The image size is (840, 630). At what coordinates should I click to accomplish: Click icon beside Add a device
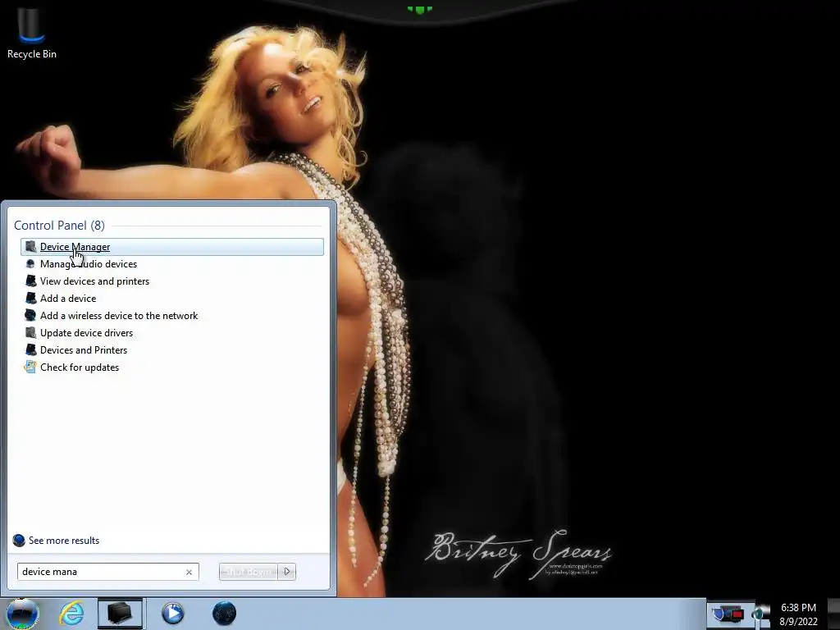coord(30,298)
